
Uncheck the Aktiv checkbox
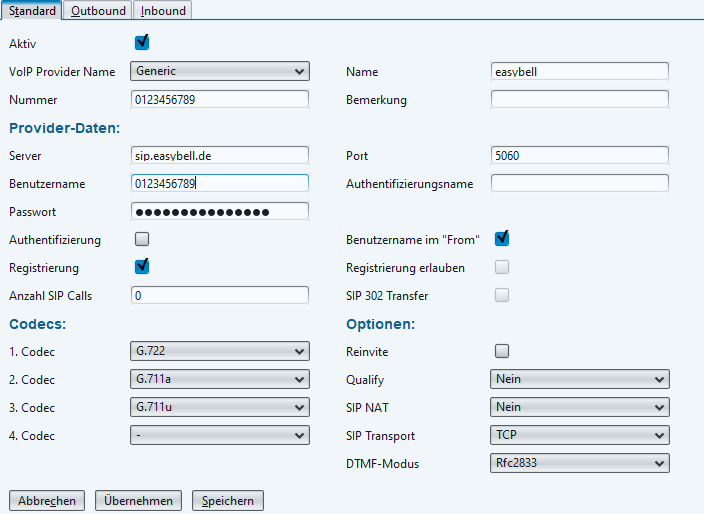point(142,43)
